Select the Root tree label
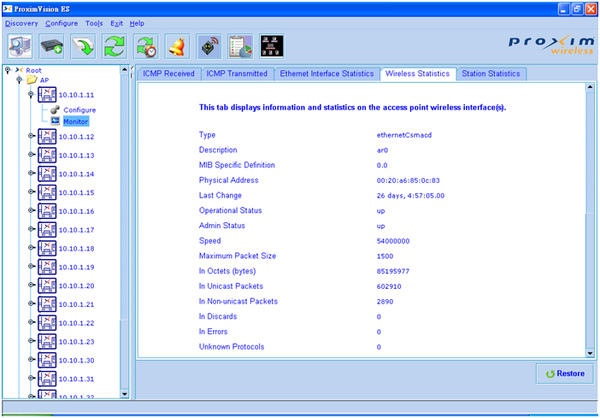The image size is (600, 418). [x=34, y=70]
